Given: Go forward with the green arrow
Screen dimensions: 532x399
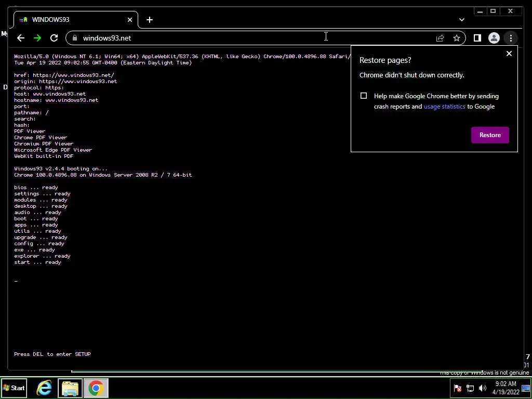Looking at the screenshot, I should (37, 38).
